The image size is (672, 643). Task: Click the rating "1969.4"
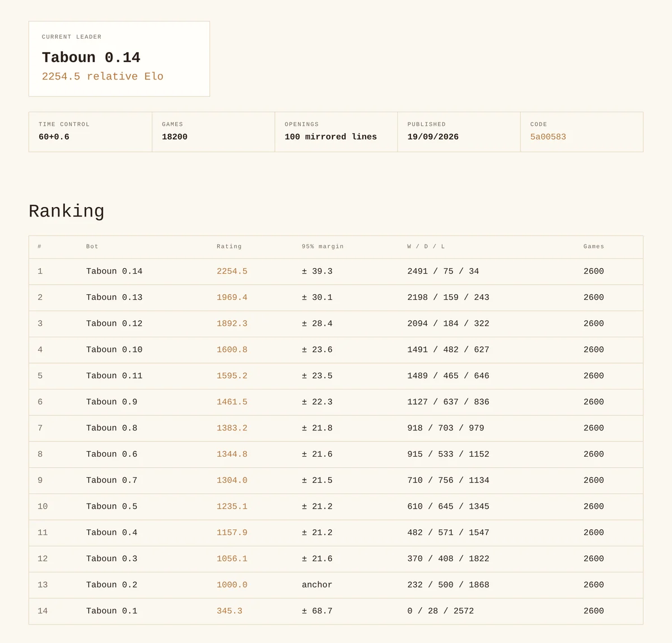pyautogui.click(x=232, y=298)
